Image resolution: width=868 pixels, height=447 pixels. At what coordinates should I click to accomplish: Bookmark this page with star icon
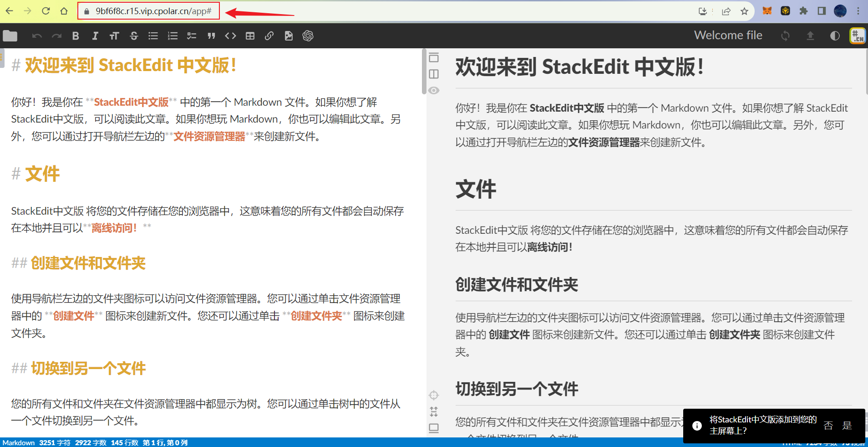[x=744, y=11]
